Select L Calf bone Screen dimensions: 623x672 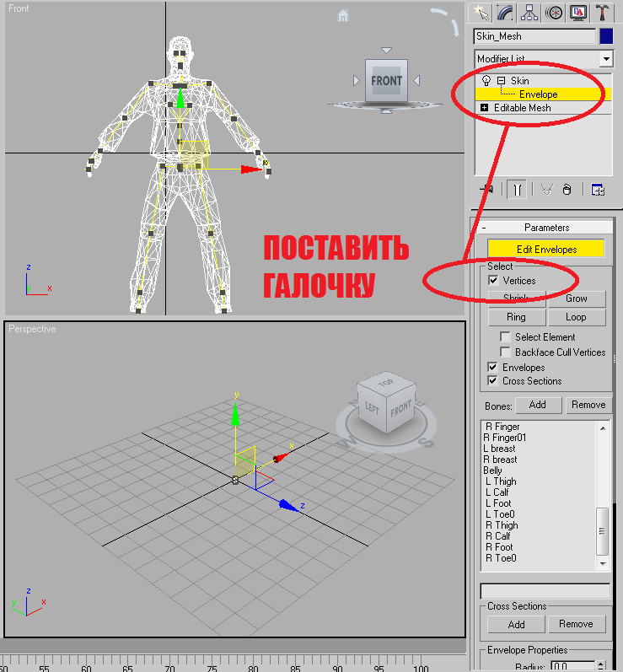point(497,492)
